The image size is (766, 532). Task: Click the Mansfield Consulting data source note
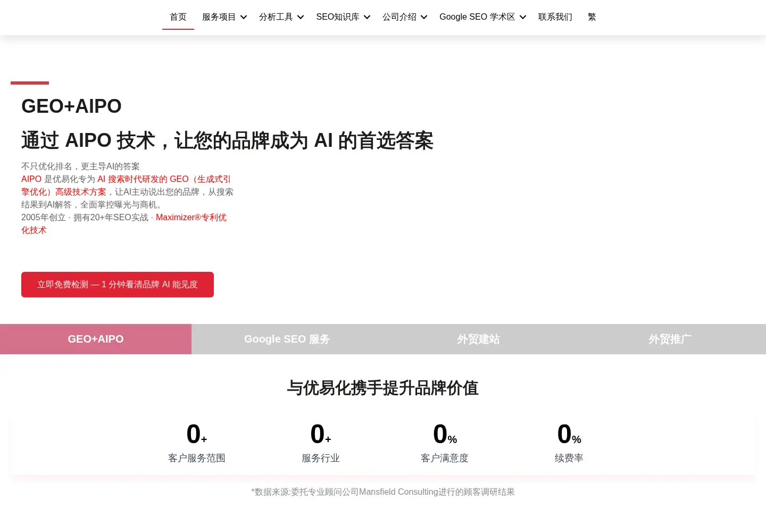point(383,492)
